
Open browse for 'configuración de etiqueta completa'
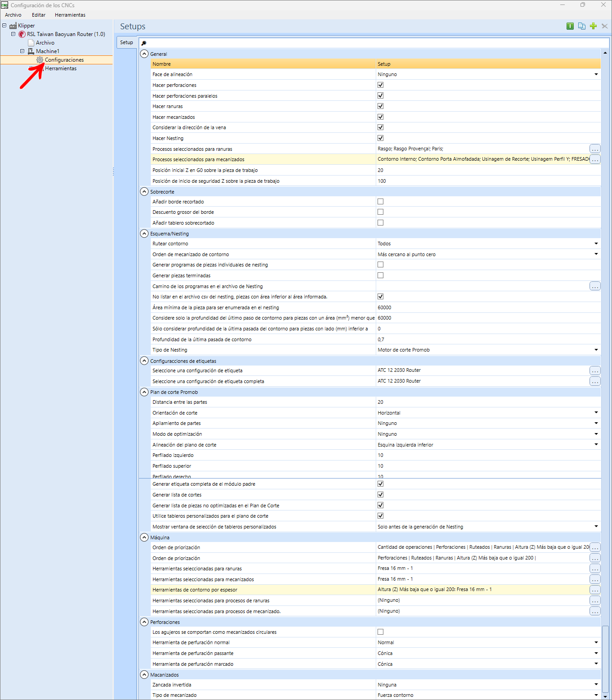pyautogui.click(x=595, y=381)
